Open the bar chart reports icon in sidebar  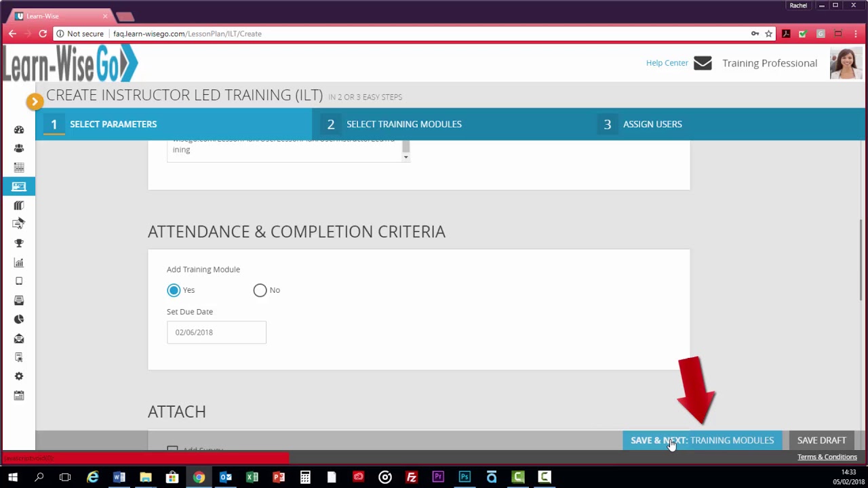[x=19, y=262]
